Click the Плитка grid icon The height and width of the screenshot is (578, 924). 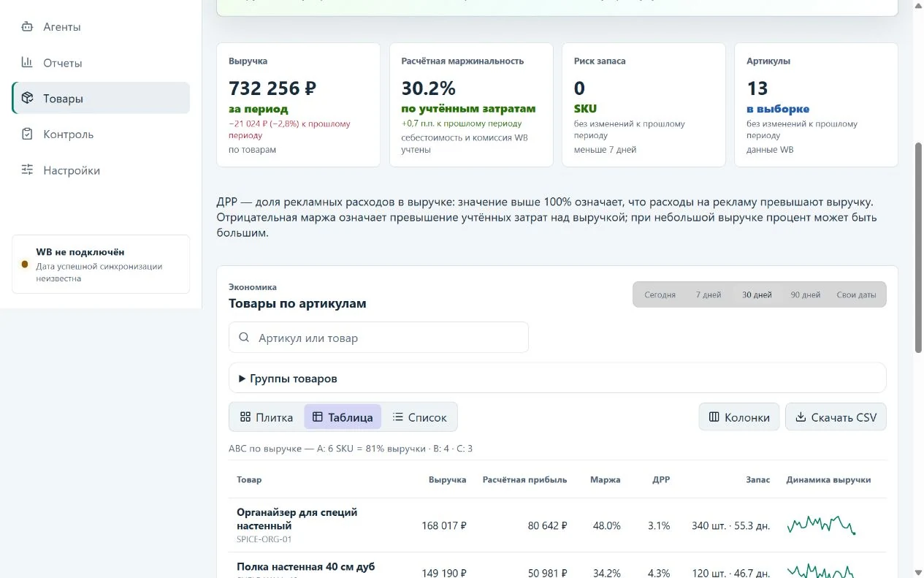(x=245, y=417)
